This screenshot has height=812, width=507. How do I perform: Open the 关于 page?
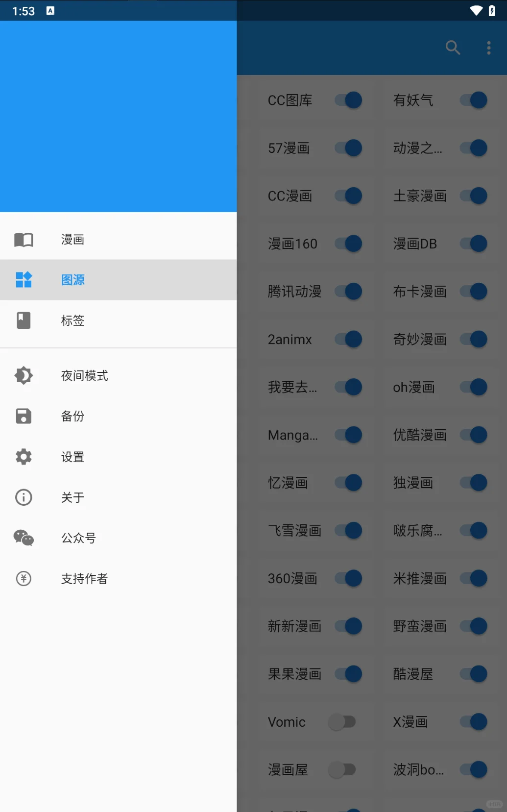coord(118,497)
